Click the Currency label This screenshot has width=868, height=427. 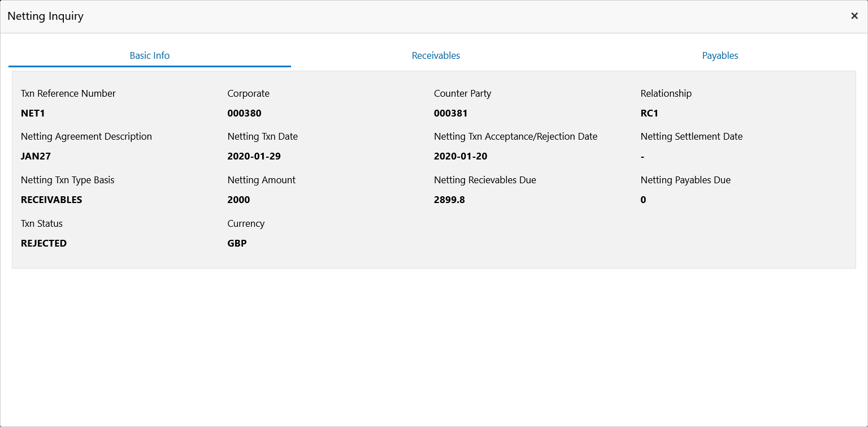[246, 223]
